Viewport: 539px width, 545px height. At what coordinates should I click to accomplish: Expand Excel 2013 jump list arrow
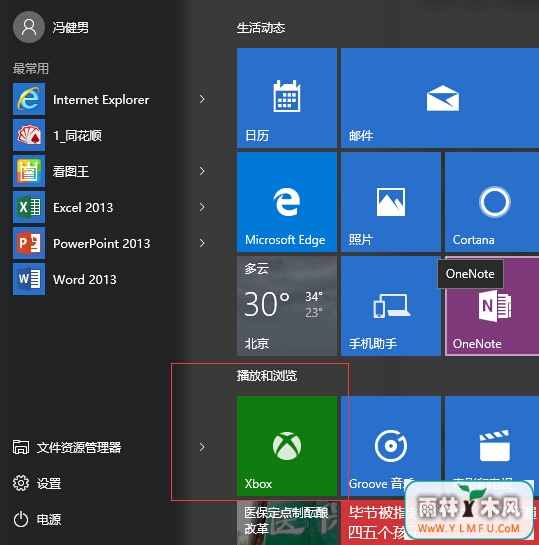point(202,207)
